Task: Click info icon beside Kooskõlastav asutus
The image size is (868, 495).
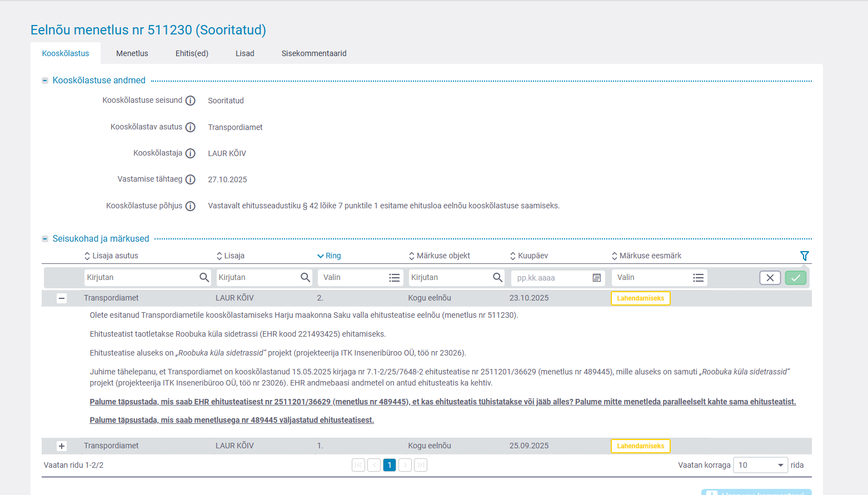Action: [190, 127]
